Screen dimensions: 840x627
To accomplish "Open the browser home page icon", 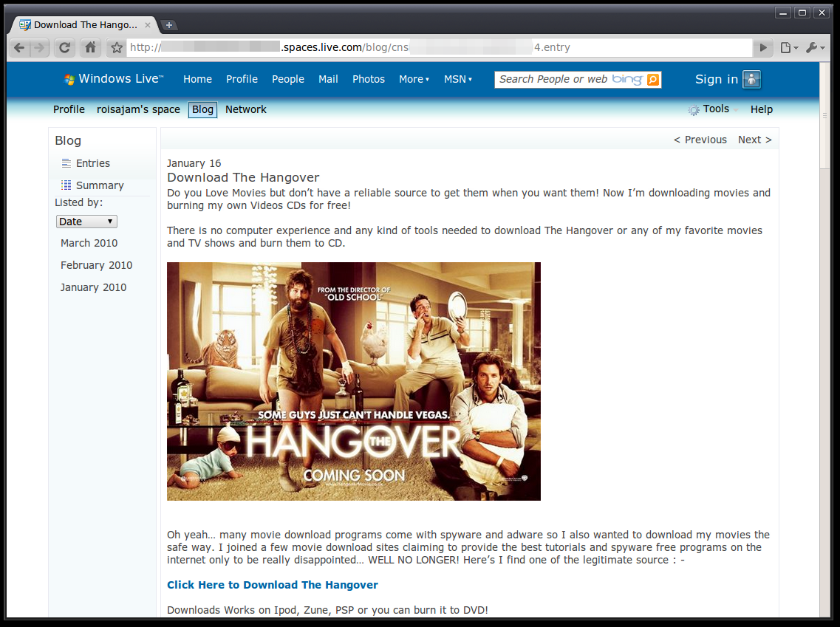I will [91, 48].
